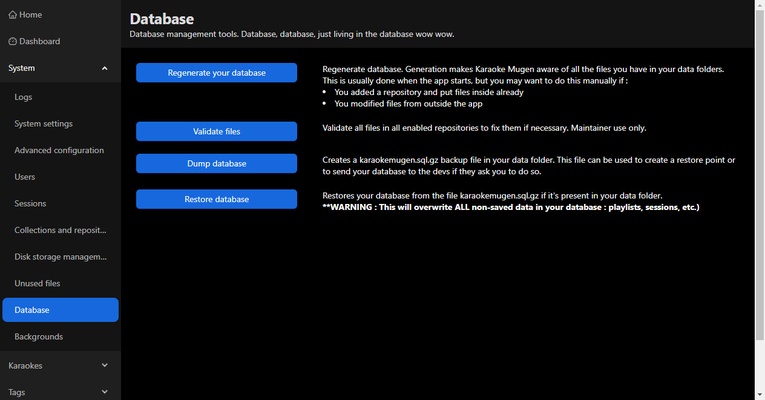
Task: Click the Validate files button
Action: pyautogui.click(x=217, y=131)
